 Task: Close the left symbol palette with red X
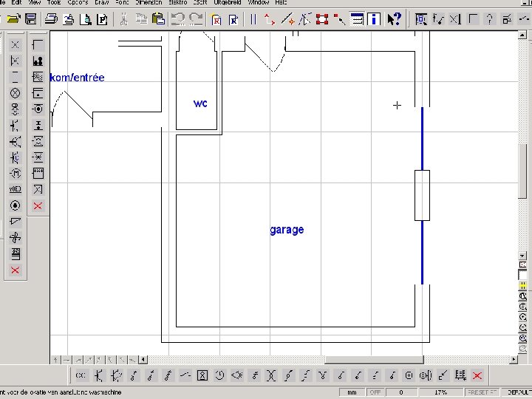(15, 270)
